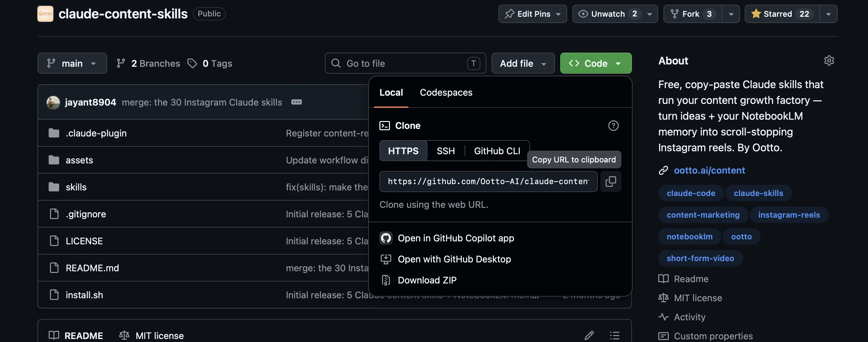Unstar the repository via Starred button

[x=782, y=14]
